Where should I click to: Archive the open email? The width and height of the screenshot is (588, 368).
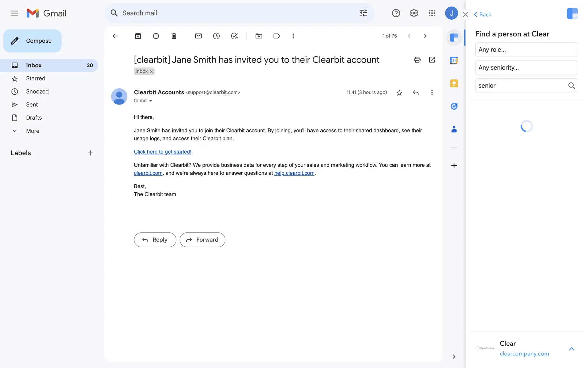(138, 36)
